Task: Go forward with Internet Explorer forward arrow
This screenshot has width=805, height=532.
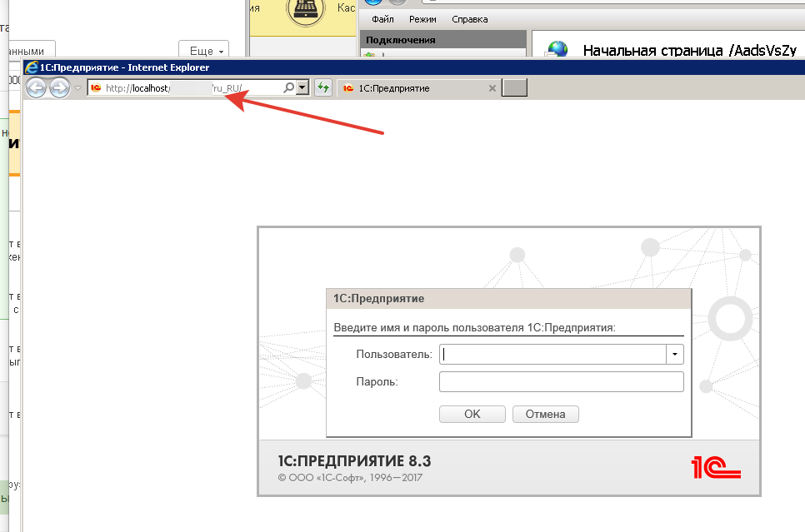Action: (x=59, y=88)
